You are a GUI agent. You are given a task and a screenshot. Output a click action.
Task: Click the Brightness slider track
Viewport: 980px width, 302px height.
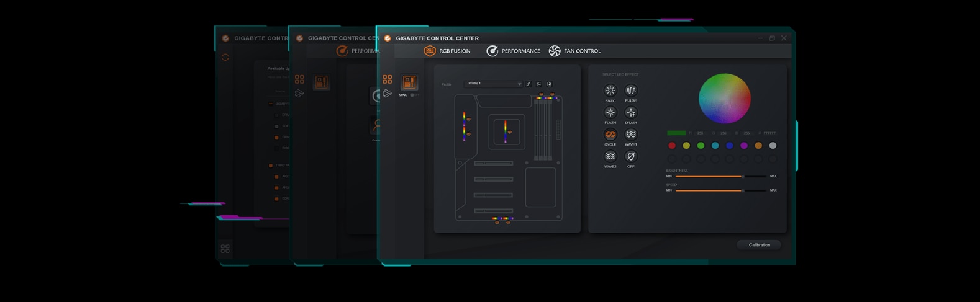pos(719,176)
